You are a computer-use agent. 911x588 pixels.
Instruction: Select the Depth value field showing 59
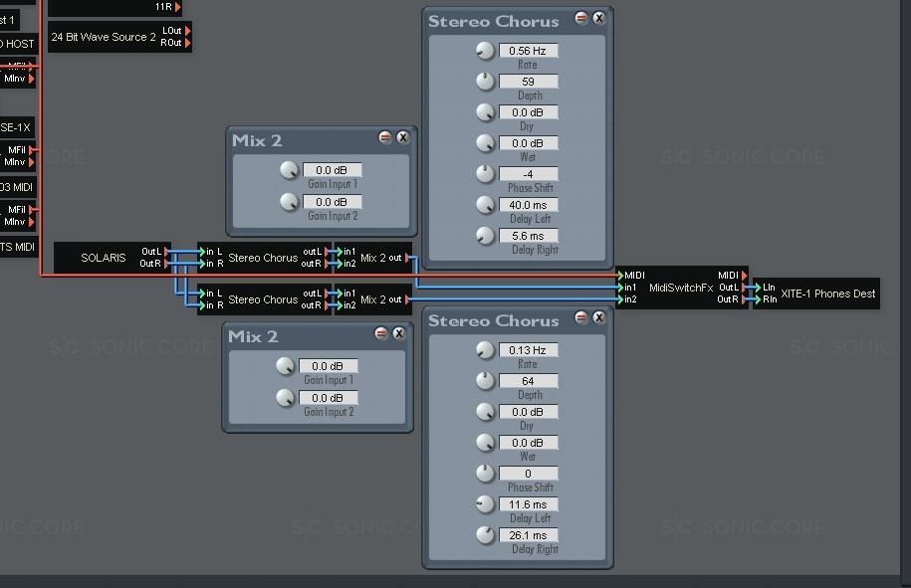528,82
